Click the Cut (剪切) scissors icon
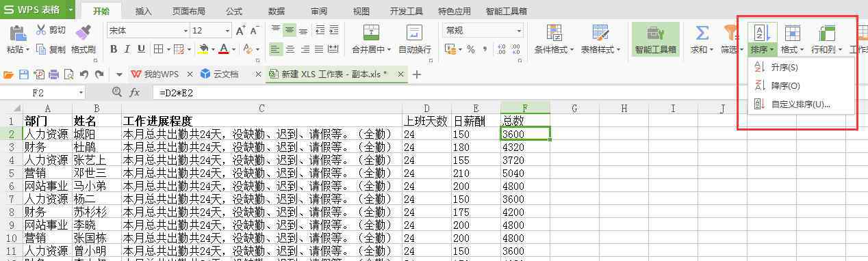 (41, 29)
